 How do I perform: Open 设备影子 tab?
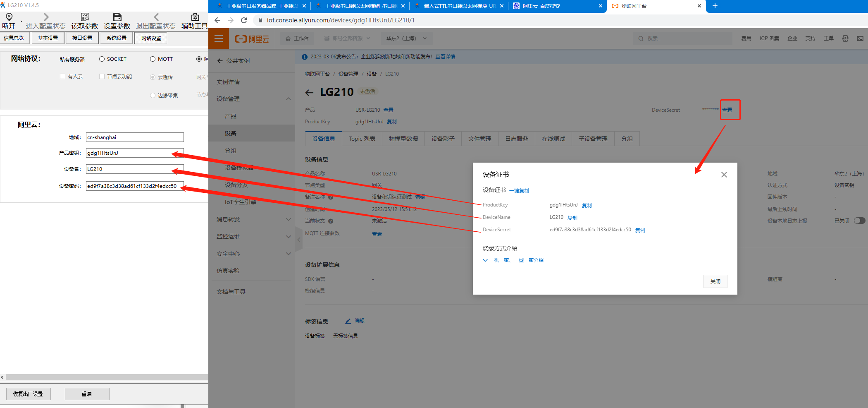pos(443,139)
